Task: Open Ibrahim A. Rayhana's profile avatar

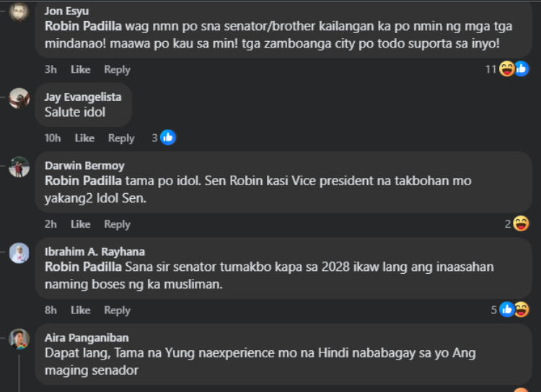Action: point(19,253)
